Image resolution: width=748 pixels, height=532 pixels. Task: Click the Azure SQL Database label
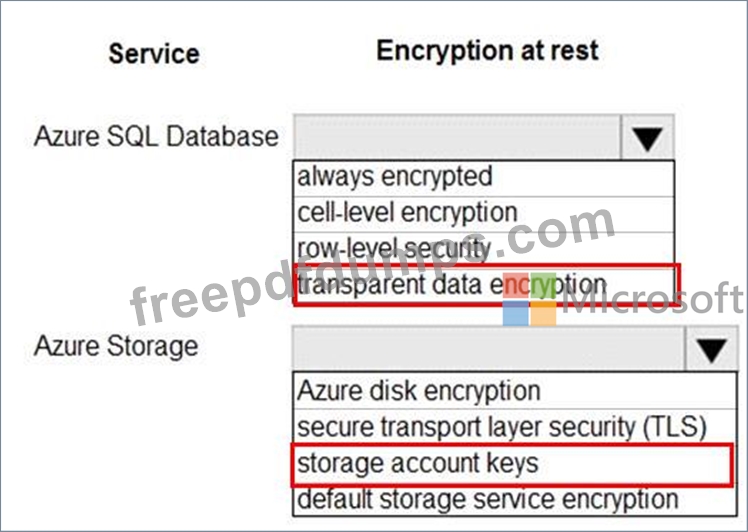click(156, 136)
